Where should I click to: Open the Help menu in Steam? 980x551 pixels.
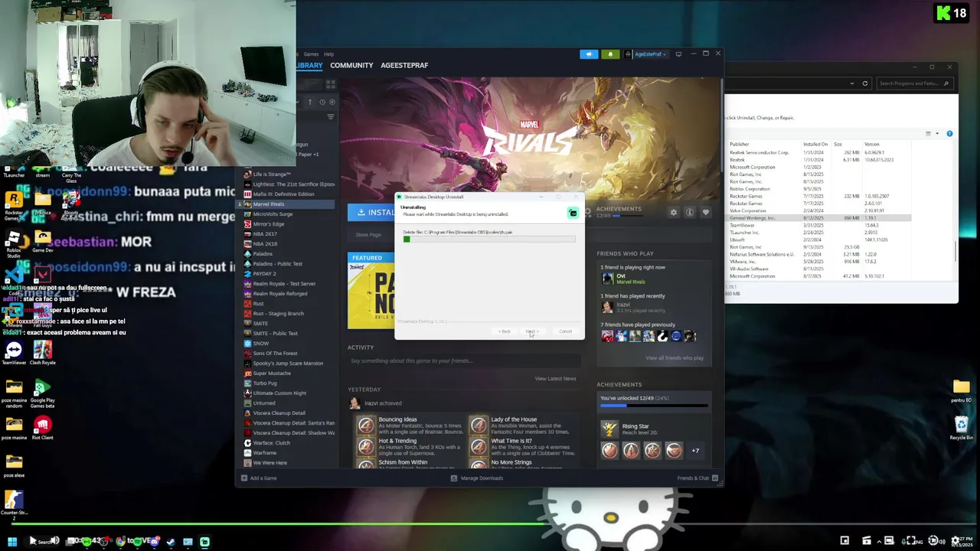point(328,54)
